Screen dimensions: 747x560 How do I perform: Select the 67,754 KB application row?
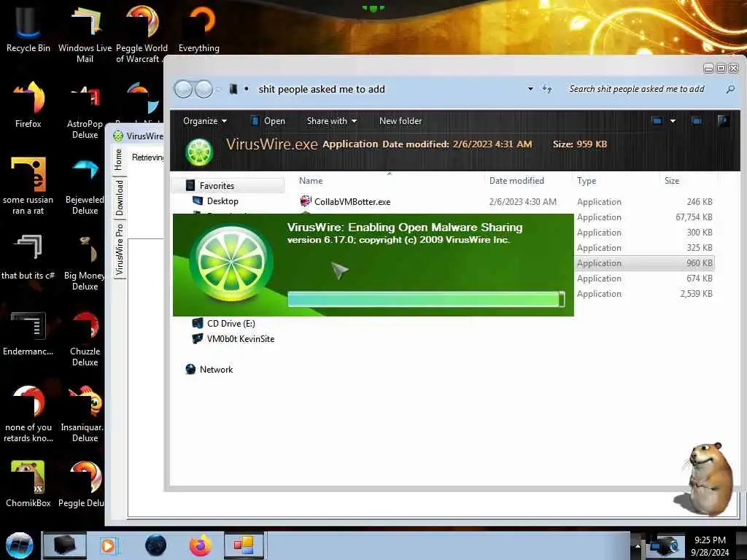click(x=645, y=217)
